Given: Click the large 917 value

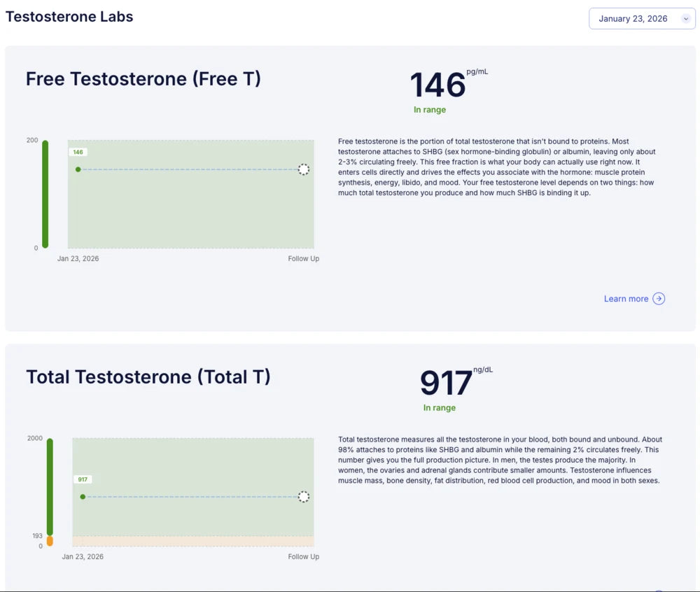Looking at the screenshot, I should 446,383.
